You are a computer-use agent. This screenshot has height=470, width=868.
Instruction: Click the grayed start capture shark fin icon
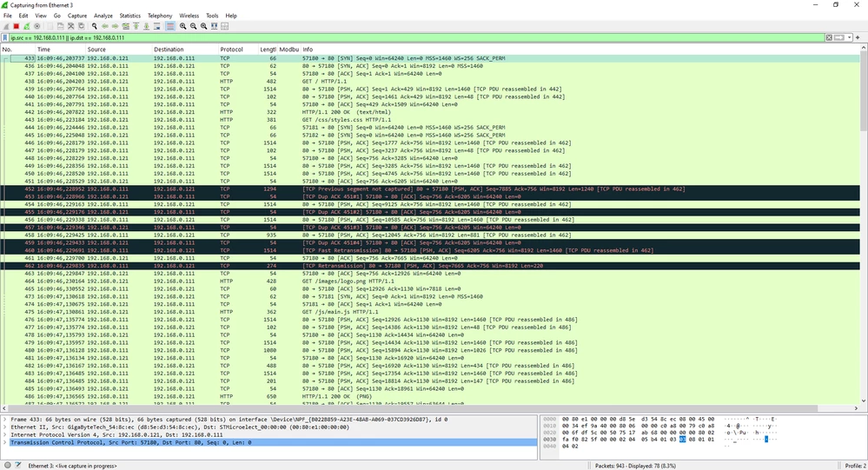tap(6, 26)
